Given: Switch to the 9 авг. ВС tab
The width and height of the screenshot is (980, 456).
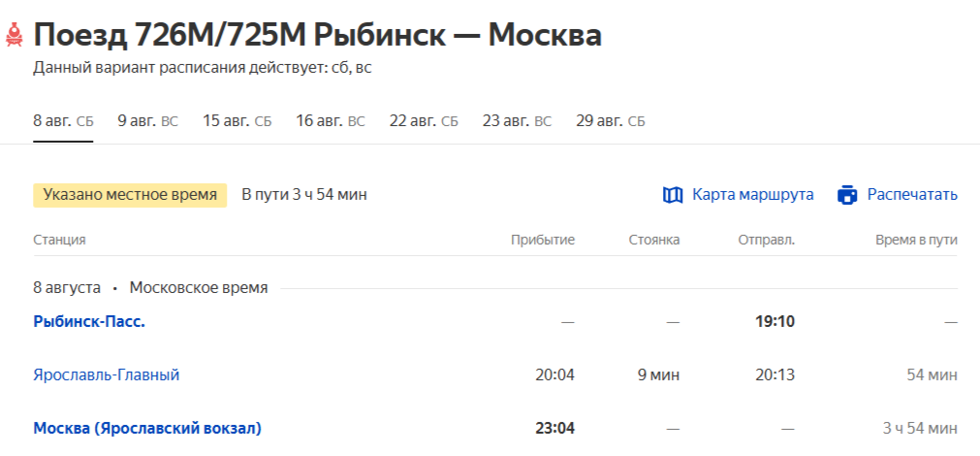Looking at the screenshot, I should pos(148,120).
